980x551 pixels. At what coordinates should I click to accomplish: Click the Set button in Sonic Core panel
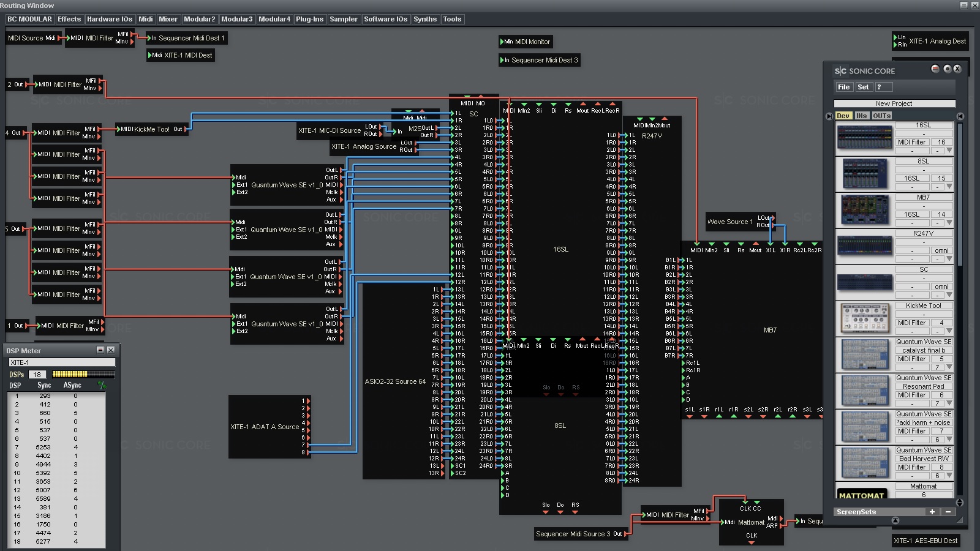coord(863,87)
